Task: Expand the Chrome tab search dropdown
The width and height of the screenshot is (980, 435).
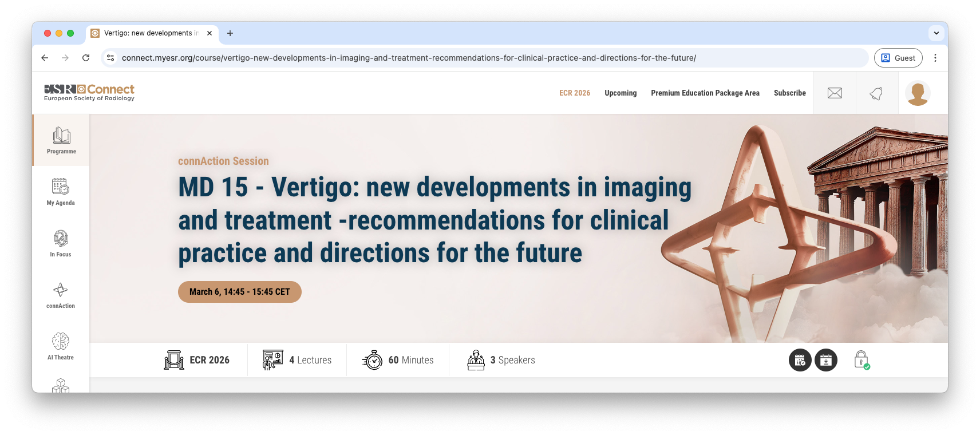Action: click(936, 33)
